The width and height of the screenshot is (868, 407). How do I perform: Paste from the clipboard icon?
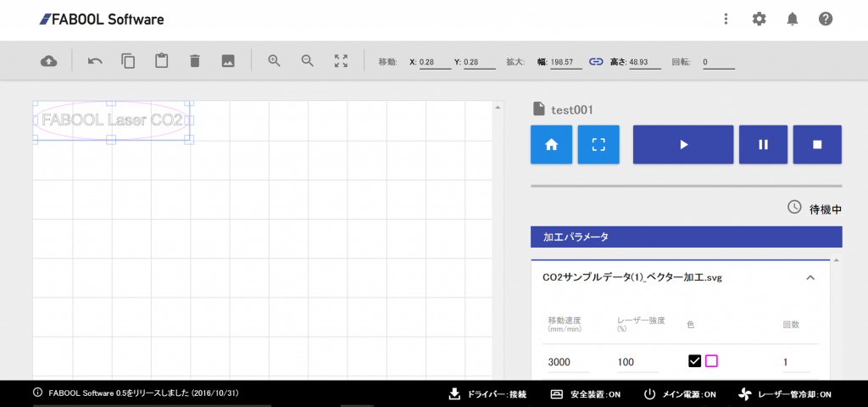[161, 61]
